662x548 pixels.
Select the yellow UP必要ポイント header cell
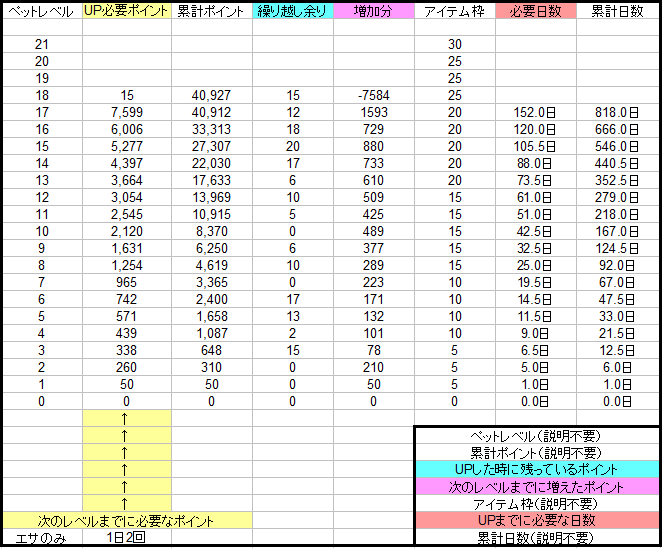(x=127, y=10)
